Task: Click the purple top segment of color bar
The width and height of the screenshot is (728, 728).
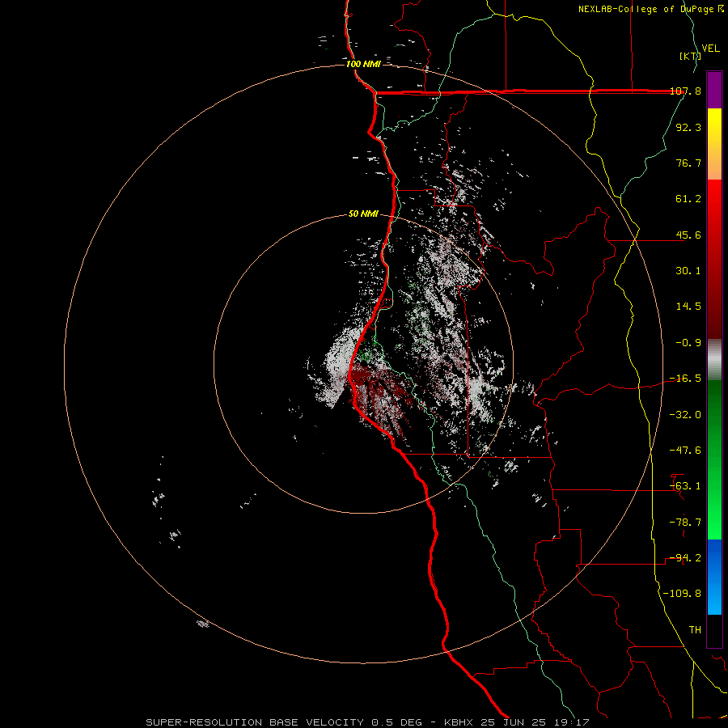Action: (714, 90)
